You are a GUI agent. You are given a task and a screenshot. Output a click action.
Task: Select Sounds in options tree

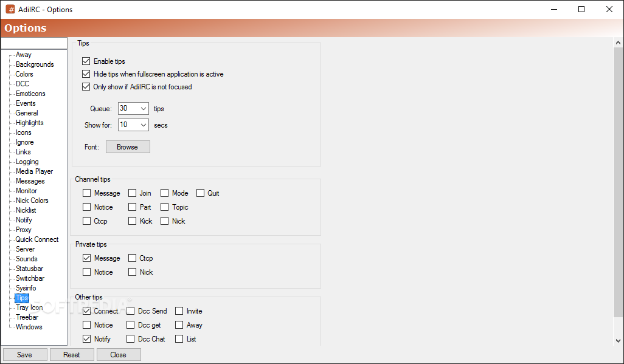27,259
